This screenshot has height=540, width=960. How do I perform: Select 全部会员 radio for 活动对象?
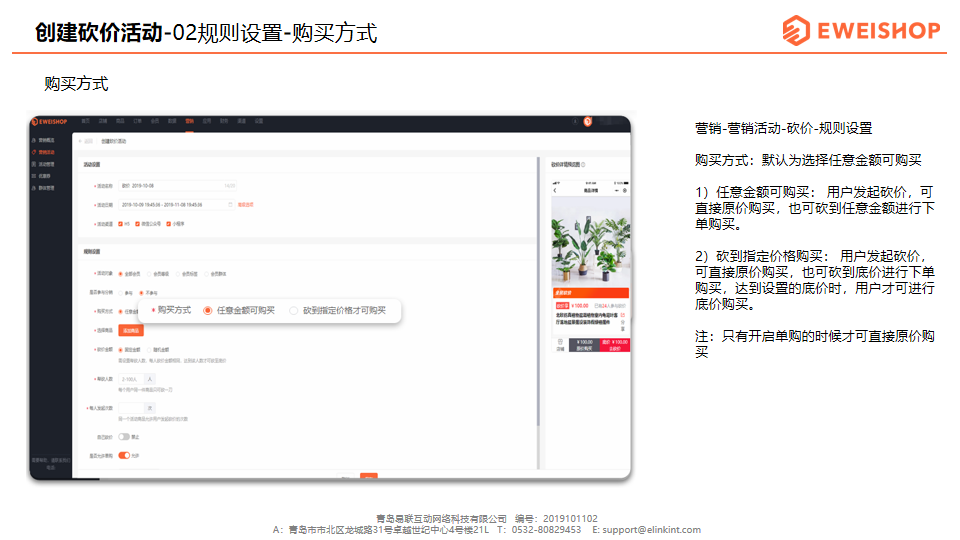(121, 274)
